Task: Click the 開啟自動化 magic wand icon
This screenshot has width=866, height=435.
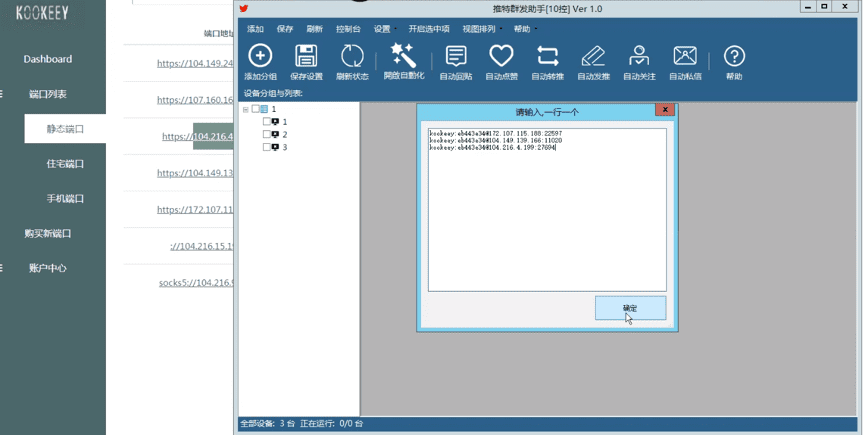Action: click(x=403, y=55)
